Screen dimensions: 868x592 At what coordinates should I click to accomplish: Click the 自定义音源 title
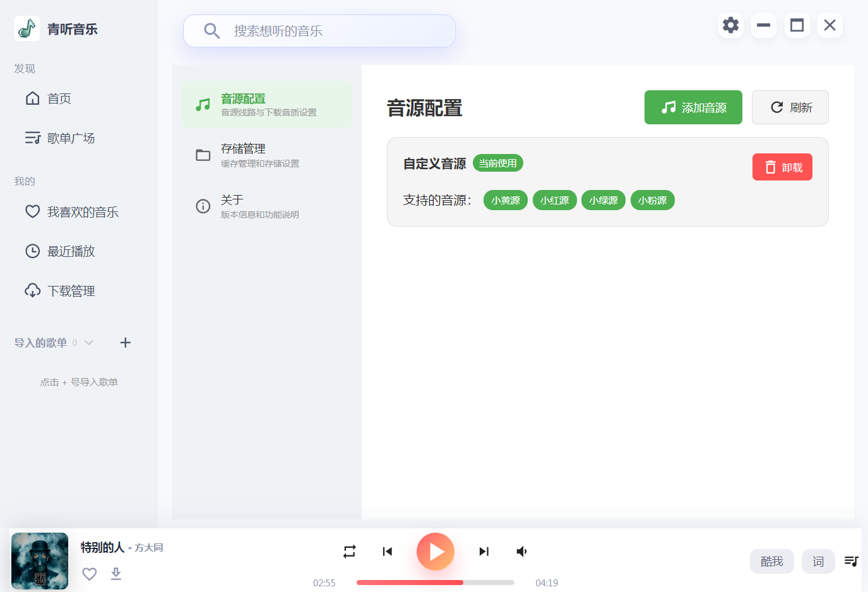tap(435, 163)
